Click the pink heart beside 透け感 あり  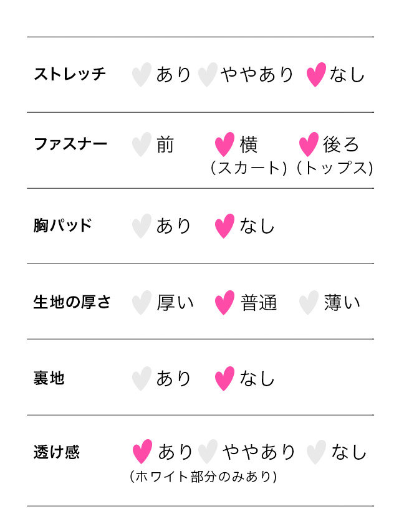click(143, 452)
